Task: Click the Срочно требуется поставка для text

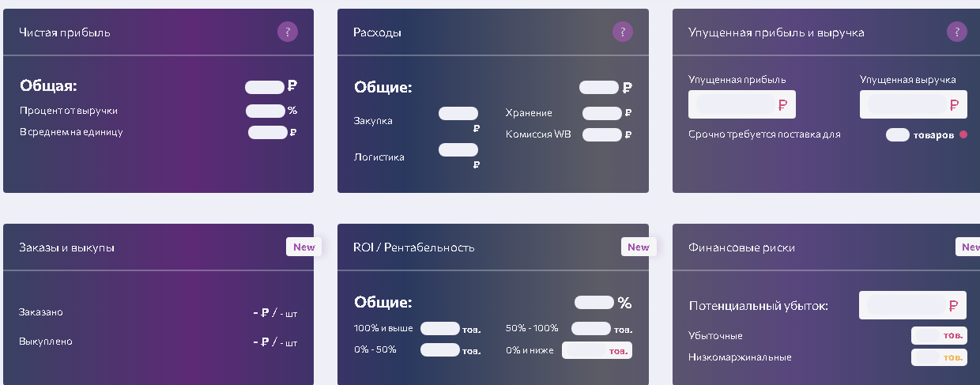Action: 764,134
